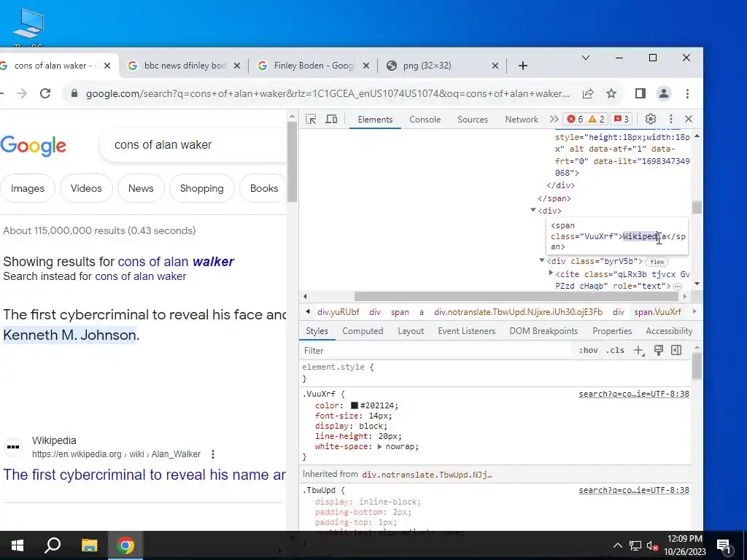Switch to the Elements tab

point(375,120)
